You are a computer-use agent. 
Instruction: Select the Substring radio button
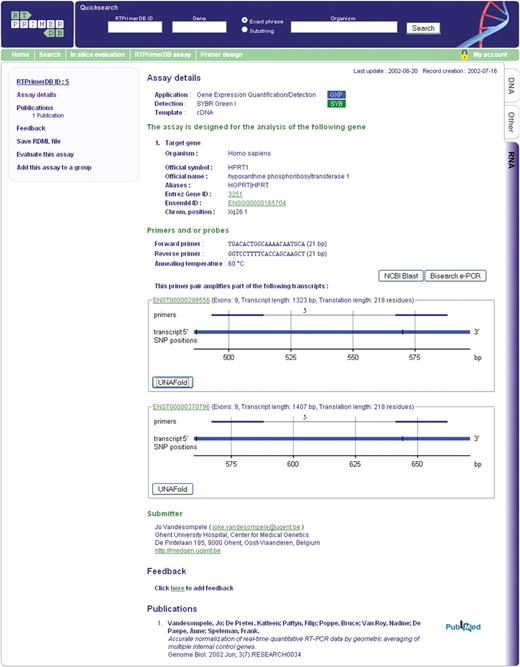(244, 30)
